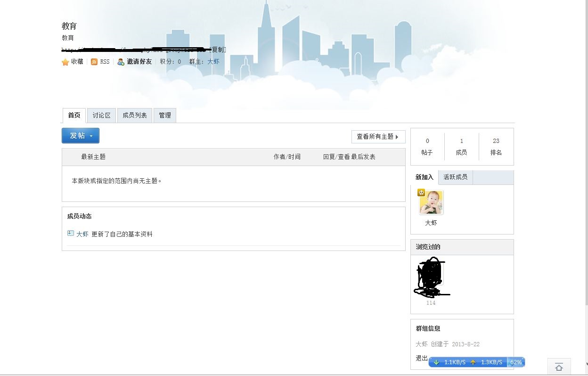This screenshot has width=588, height=376.
Task: Click the 复制 link after URL
Action: 218,50
